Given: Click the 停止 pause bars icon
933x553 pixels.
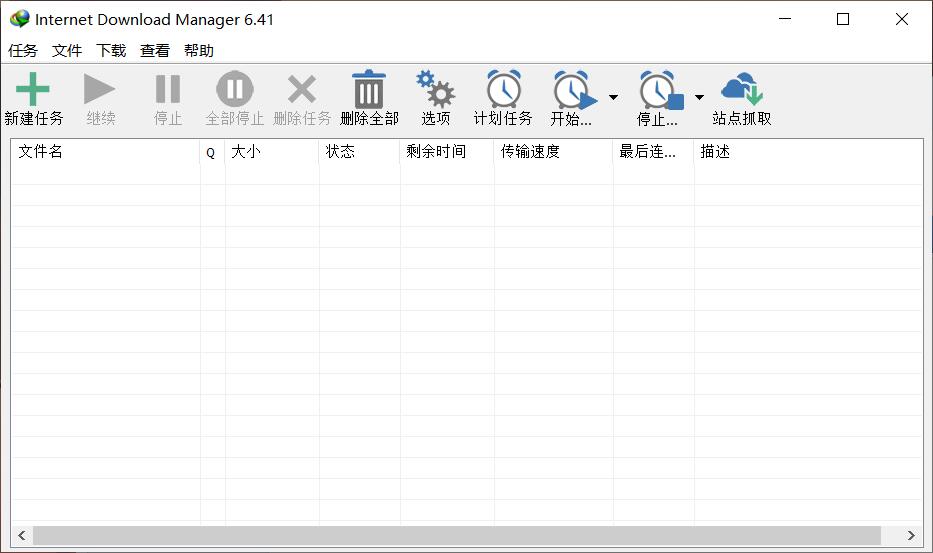Looking at the screenshot, I should point(168,89).
